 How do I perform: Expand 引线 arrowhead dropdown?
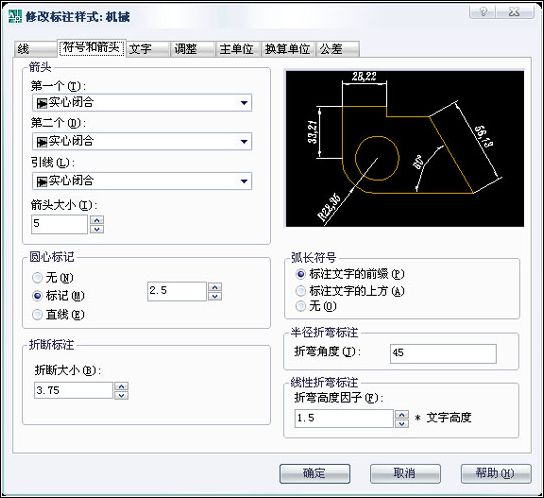tap(142, 181)
